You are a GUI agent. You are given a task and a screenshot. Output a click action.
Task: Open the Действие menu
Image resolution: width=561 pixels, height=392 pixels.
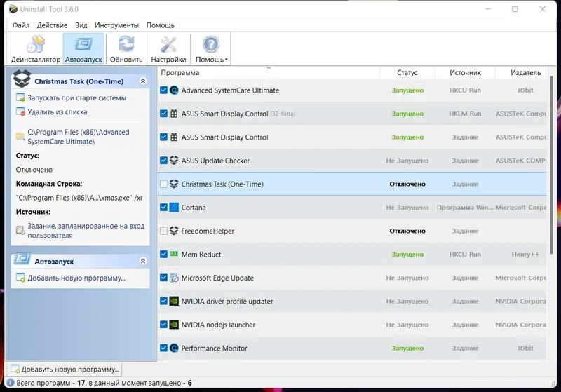click(52, 25)
